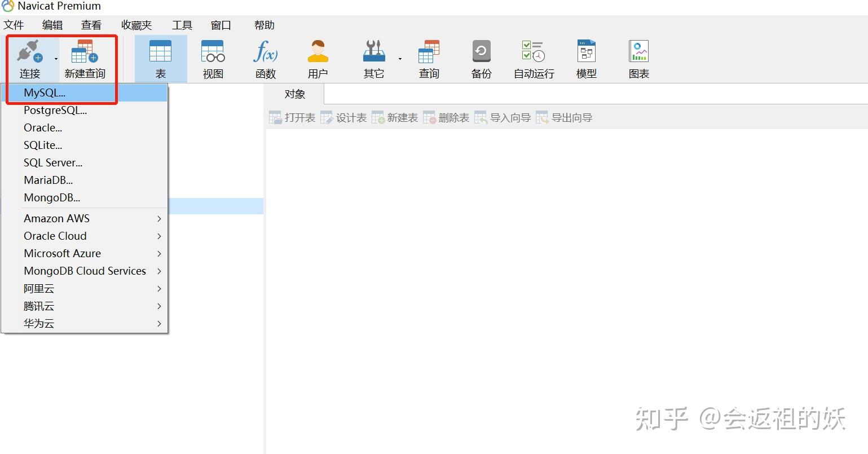
Task: Choose MySQL... connection type
Action: [85, 93]
